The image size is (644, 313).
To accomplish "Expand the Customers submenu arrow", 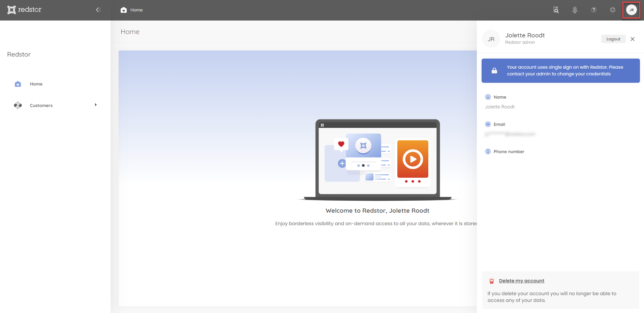I will (96, 105).
